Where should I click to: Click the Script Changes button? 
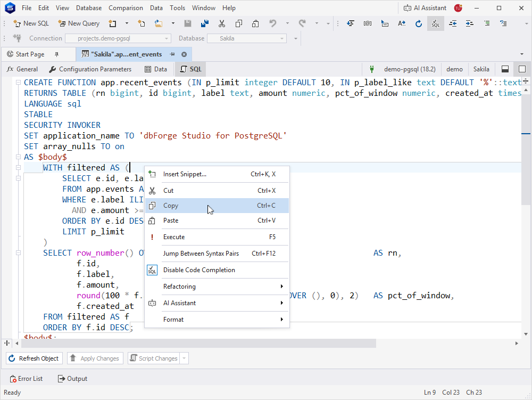154,358
